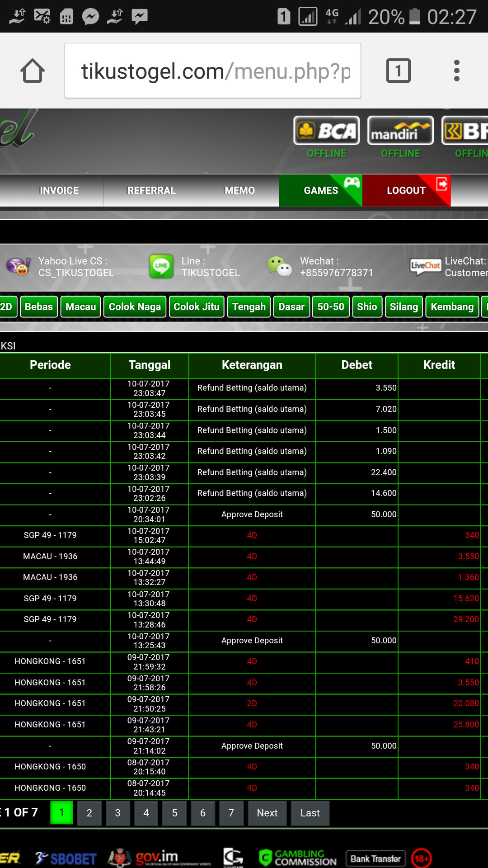
Task: Click the Next pagination button
Action: click(267, 813)
